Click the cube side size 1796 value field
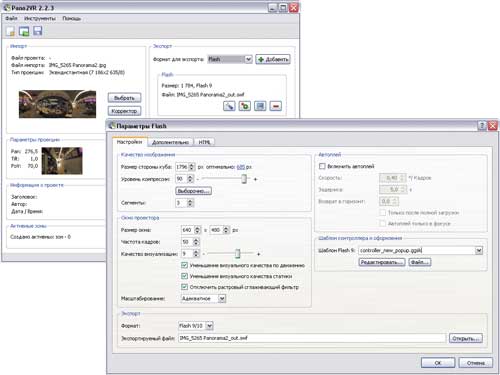The height and width of the screenshot is (375, 500). [x=182, y=167]
